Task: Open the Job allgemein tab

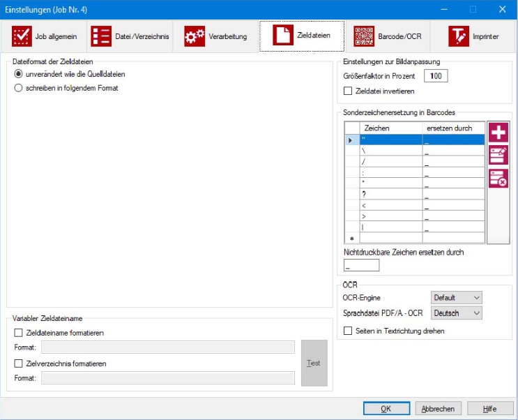Action: [44, 36]
